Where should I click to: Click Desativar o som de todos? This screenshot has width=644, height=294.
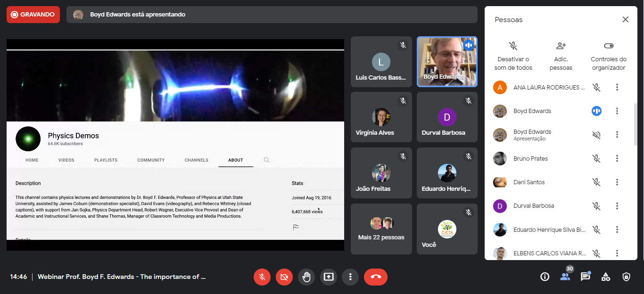coord(513,56)
